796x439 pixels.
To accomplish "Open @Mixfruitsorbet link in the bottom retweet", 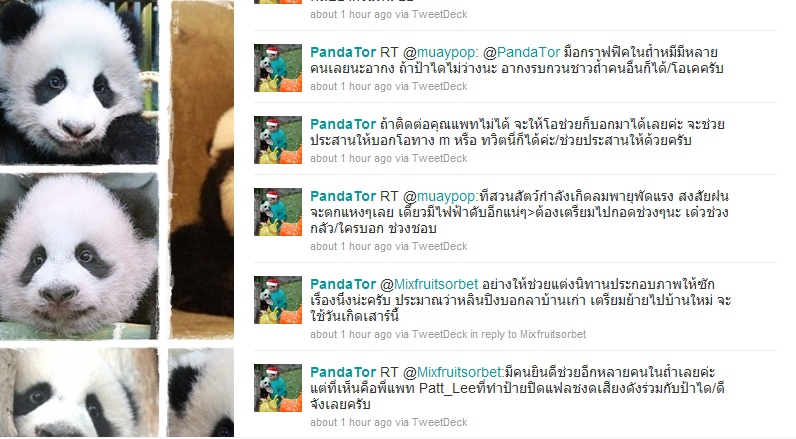I will tap(453, 372).
